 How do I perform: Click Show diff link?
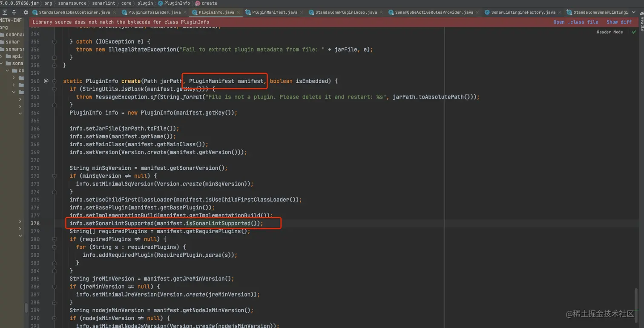coord(619,22)
